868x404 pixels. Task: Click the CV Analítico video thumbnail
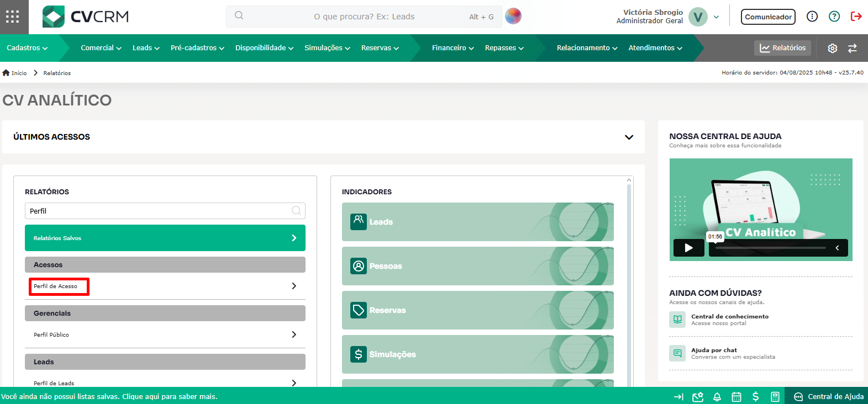point(761,210)
